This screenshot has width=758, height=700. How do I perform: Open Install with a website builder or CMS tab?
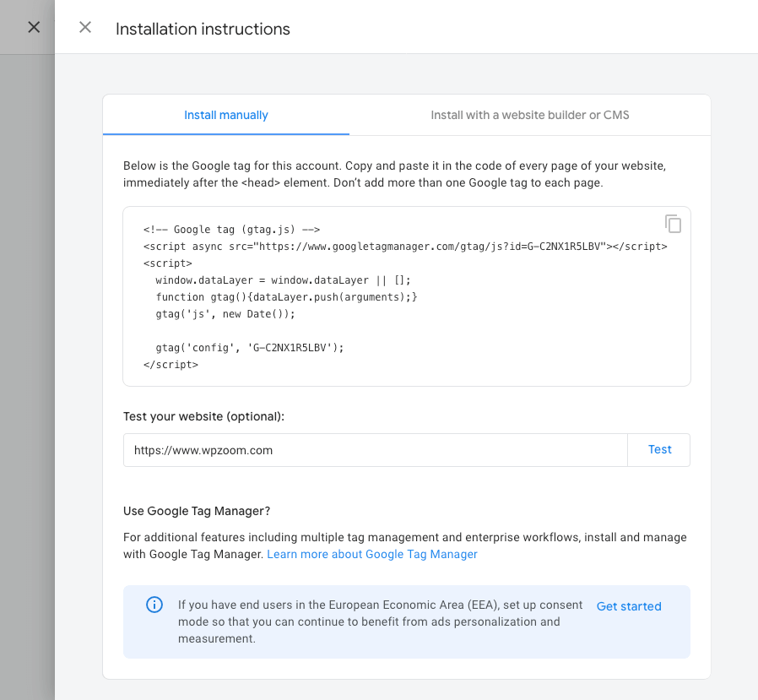point(530,115)
